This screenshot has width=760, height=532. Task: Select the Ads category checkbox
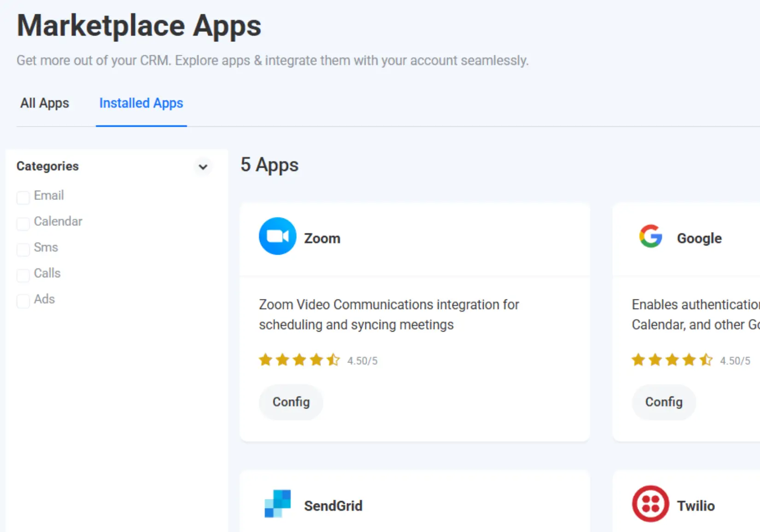pyautogui.click(x=23, y=301)
